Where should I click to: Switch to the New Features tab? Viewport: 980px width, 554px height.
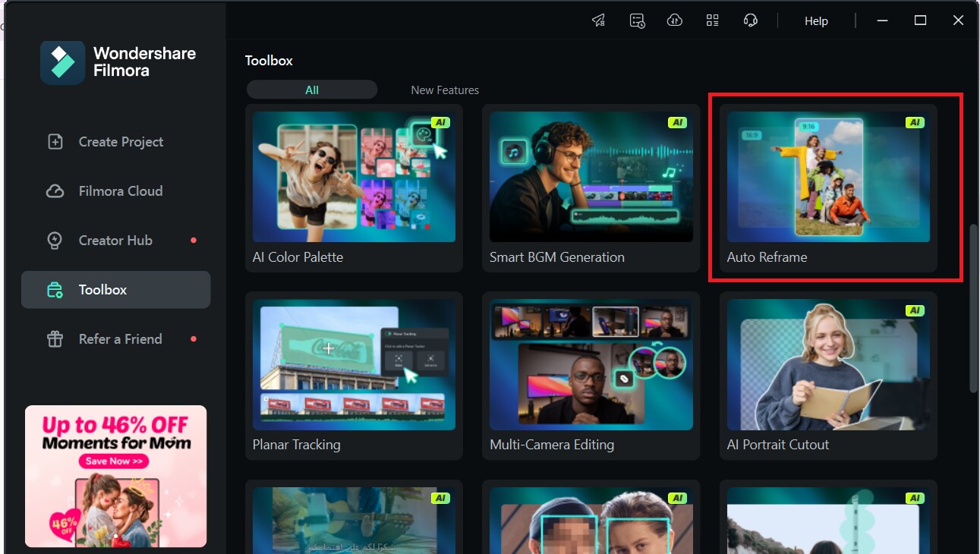445,90
